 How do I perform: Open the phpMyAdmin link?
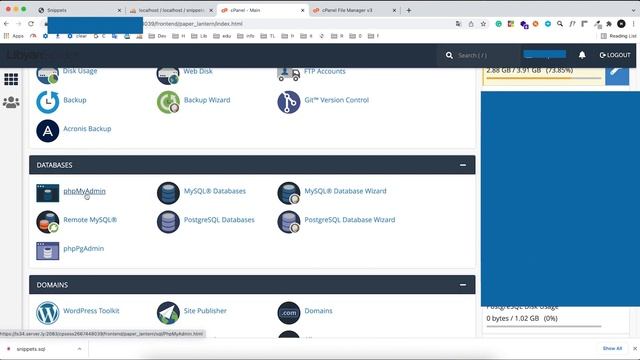tap(84, 191)
